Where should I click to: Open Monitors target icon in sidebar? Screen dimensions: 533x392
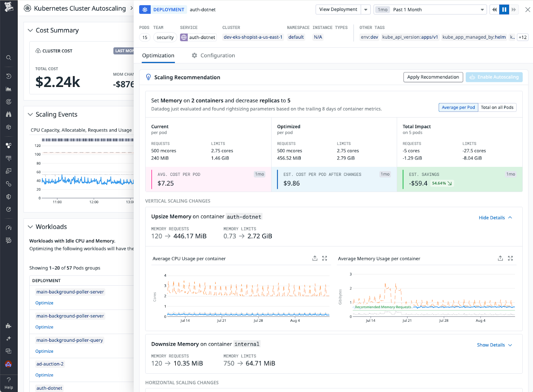click(9, 102)
